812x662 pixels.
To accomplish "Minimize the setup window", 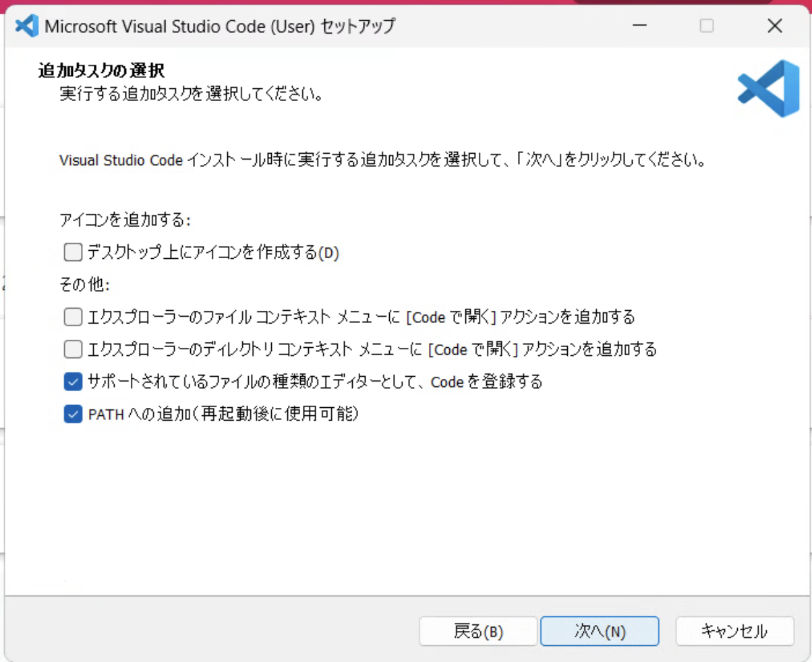I will (639, 26).
